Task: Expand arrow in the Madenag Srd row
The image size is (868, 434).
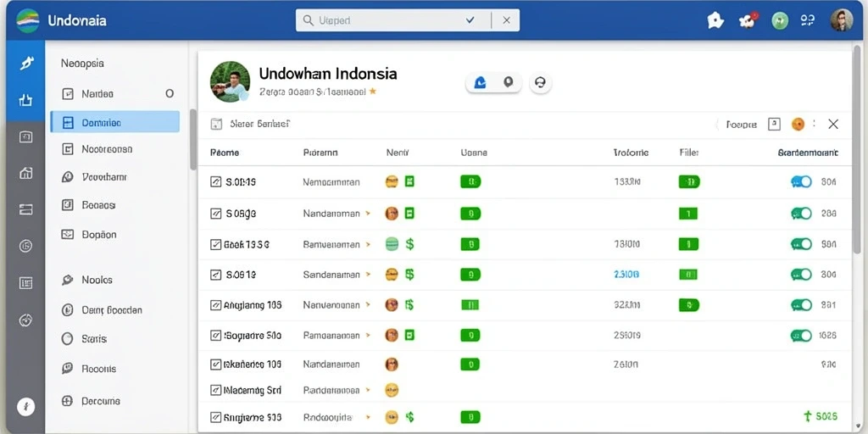Action: (x=367, y=391)
